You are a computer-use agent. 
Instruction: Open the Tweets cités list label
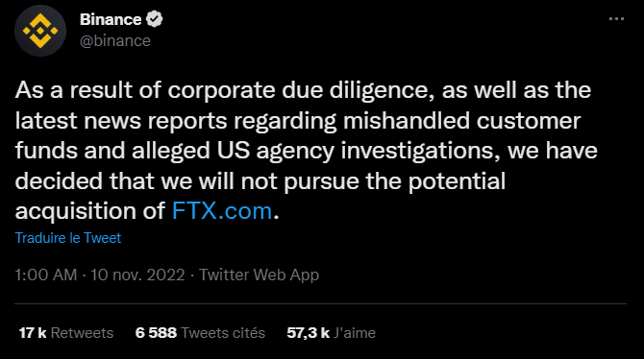[223, 333]
